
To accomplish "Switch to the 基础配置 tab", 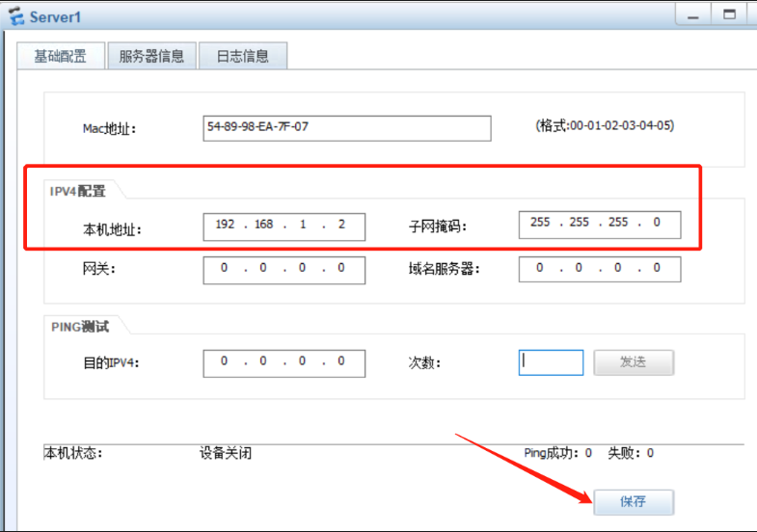I will (x=61, y=56).
